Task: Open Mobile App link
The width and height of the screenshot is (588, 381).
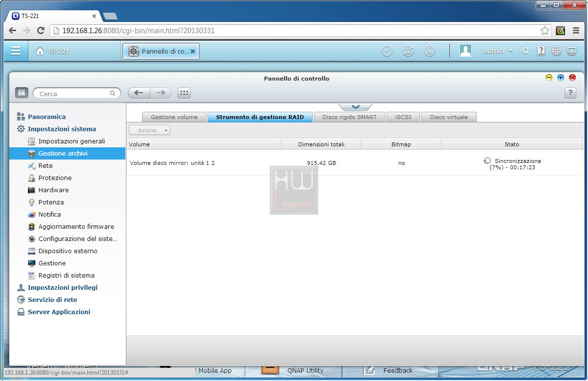Action: pyautogui.click(x=215, y=371)
